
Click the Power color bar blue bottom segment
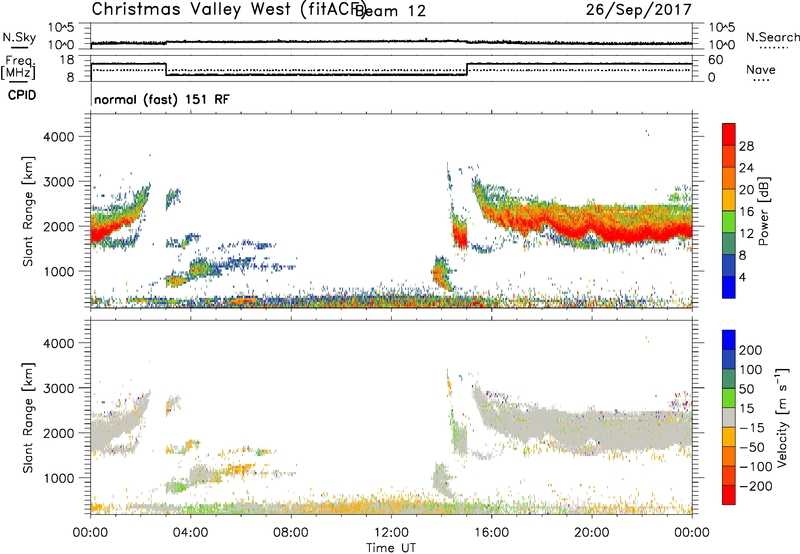(x=729, y=287)
